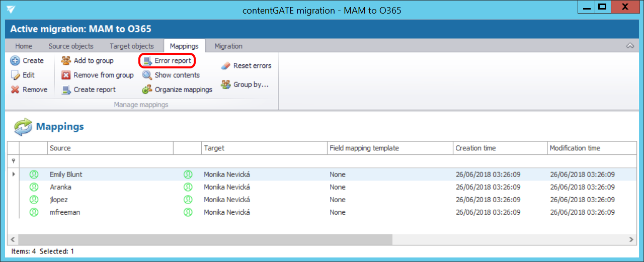
Task: Expand the Emily Blunt row indicator arrow
Action: pyautogui.click(x=14, y=174)
